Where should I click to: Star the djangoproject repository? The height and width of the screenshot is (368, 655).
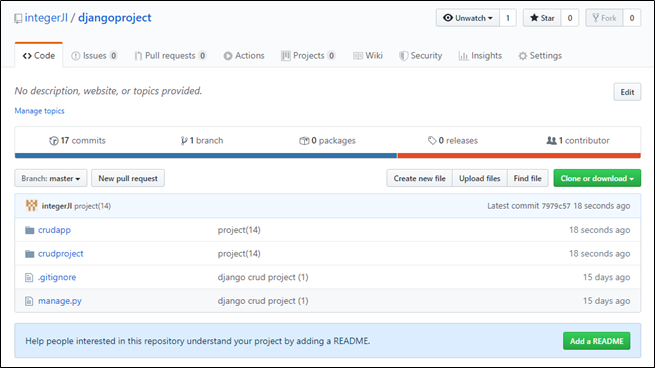[542, 18]
